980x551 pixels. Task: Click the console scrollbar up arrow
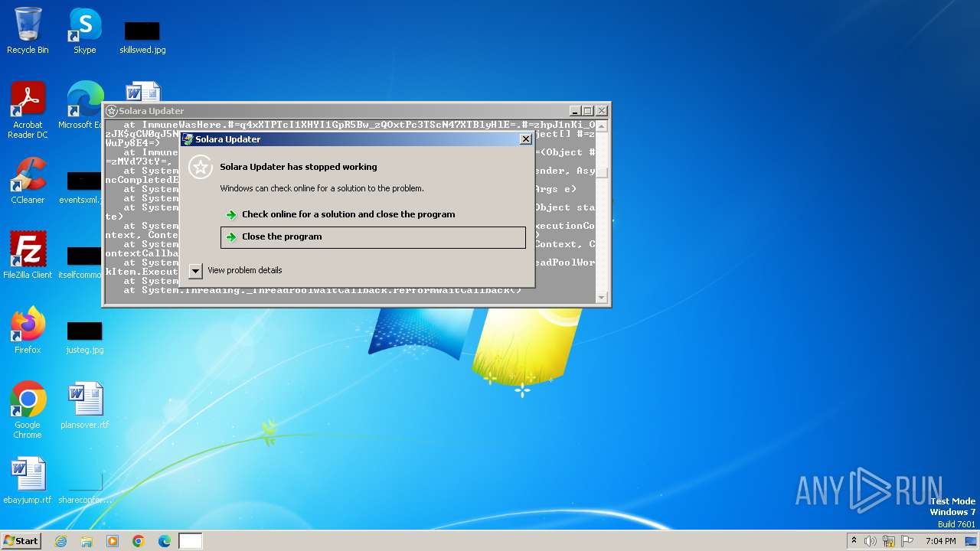point(601,126)
